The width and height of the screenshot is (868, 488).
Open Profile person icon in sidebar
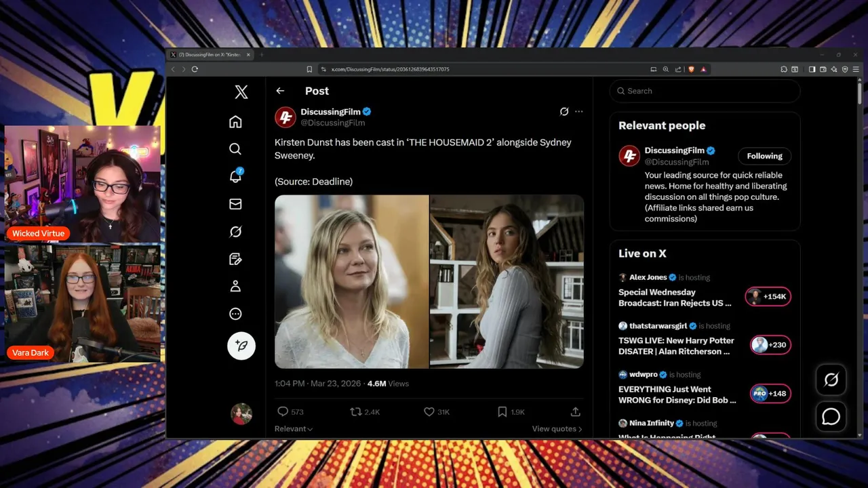235,286
